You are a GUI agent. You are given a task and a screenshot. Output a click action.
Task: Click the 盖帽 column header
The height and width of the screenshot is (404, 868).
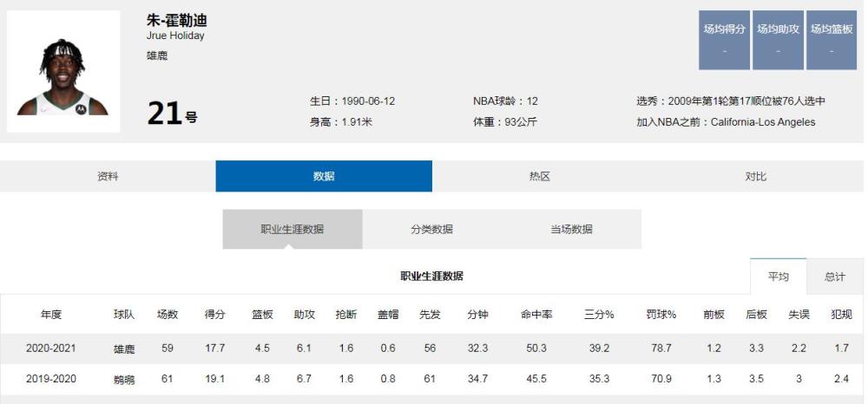(x=388, y=315)
